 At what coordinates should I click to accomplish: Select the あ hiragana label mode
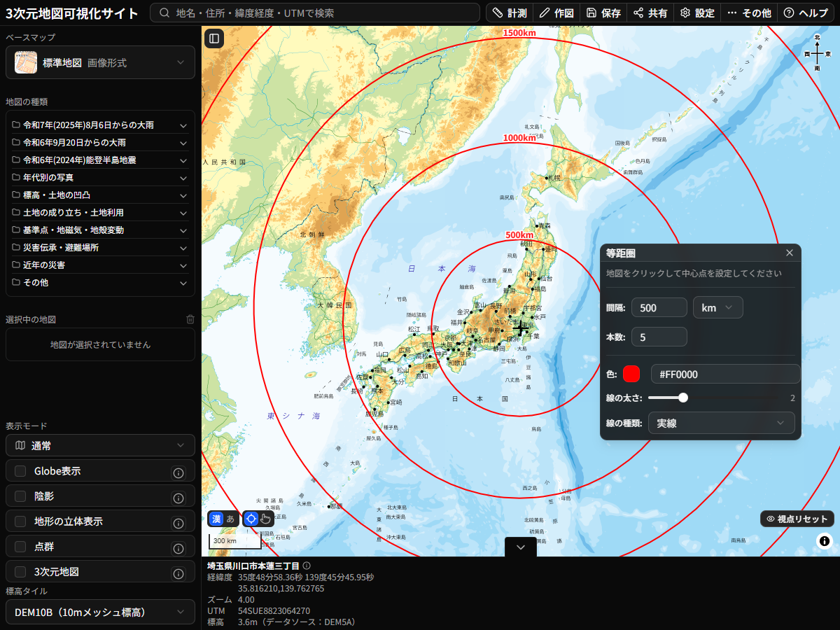tap(230, 519)
